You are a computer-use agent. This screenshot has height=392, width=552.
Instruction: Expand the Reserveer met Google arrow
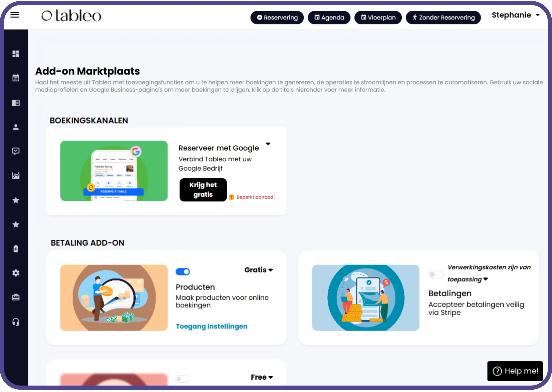point(268,144)
